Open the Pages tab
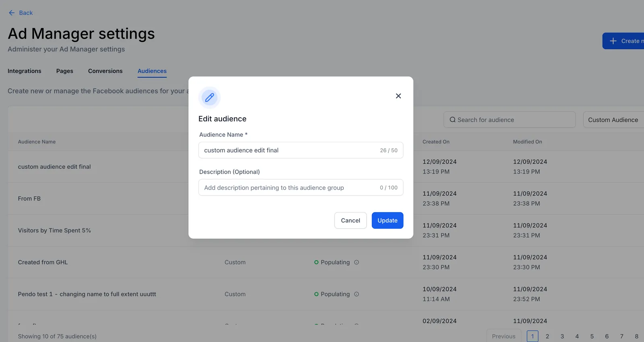The image size is (644, 342). tap(65, 71)
